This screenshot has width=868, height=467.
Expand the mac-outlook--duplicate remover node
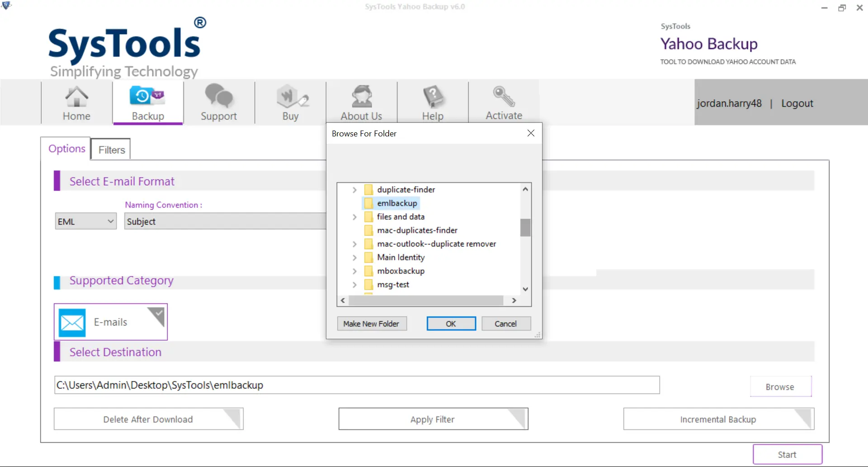tap(355, 244)
